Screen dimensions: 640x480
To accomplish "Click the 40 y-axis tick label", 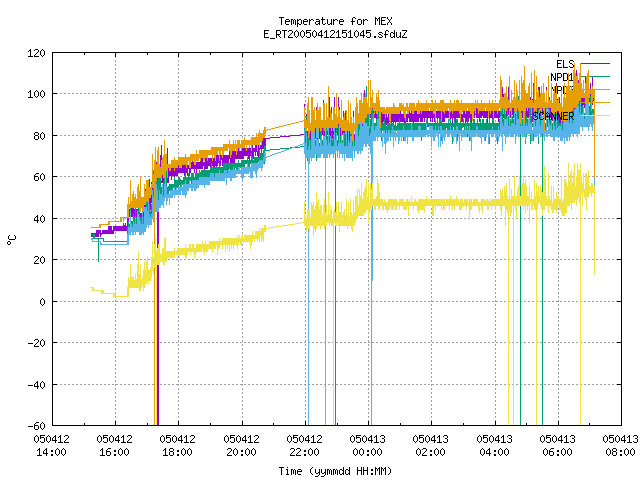I will click(40, 219).
